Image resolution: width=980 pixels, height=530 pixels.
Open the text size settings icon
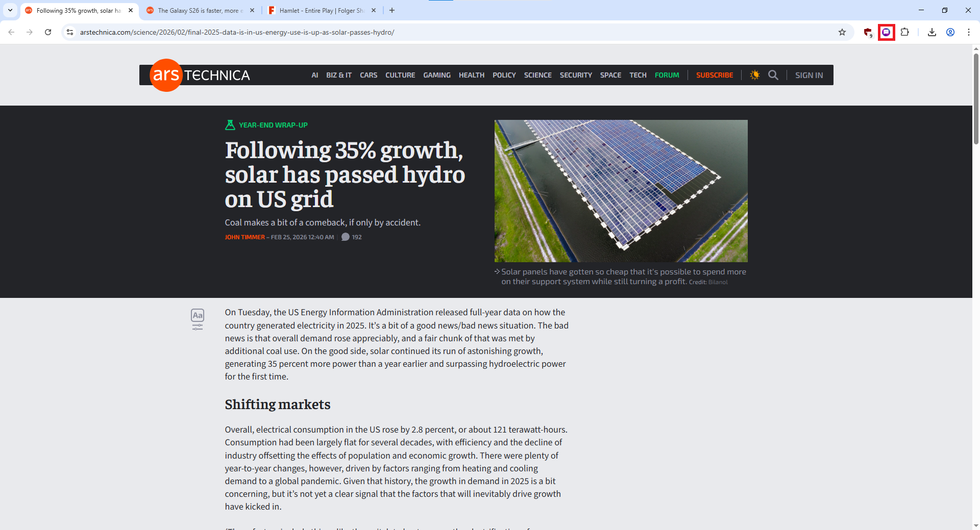pyautogui.click(x=198, y=319)
